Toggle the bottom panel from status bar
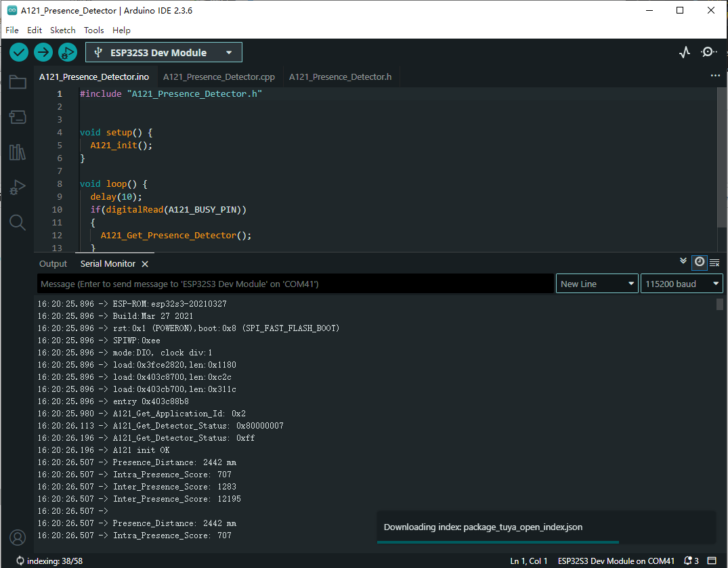The width and height of the screenshot is (728, 568). point(711,561)
